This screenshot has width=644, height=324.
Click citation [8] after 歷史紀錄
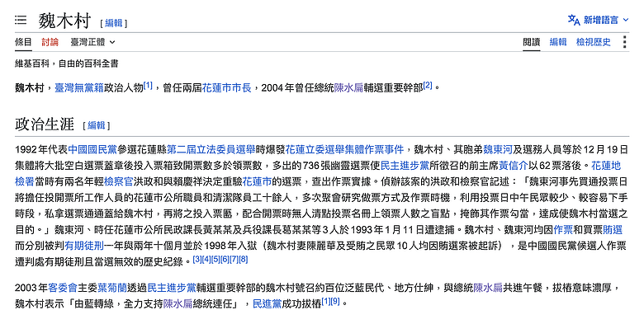pyautogui.click(x=244, y=260)
